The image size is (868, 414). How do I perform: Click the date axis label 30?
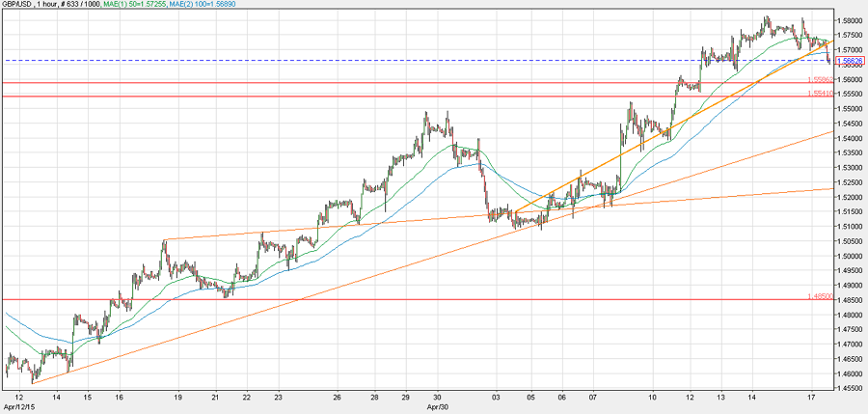[437, 398]
